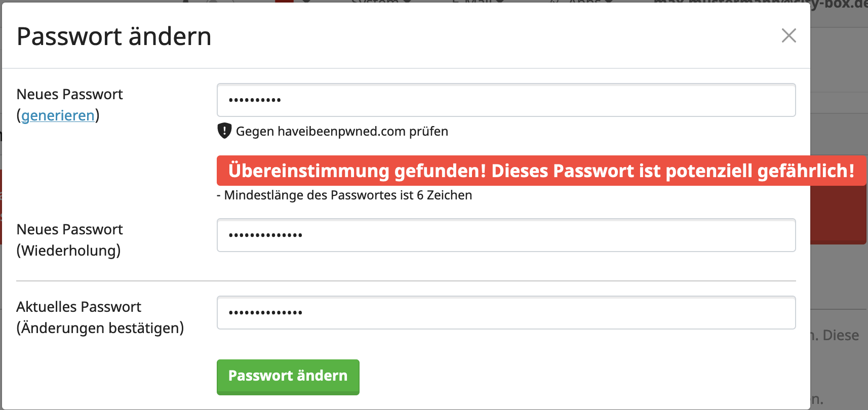Close the Passwort ändern dialog
This screenshot has width=868, height=410.
788,35
